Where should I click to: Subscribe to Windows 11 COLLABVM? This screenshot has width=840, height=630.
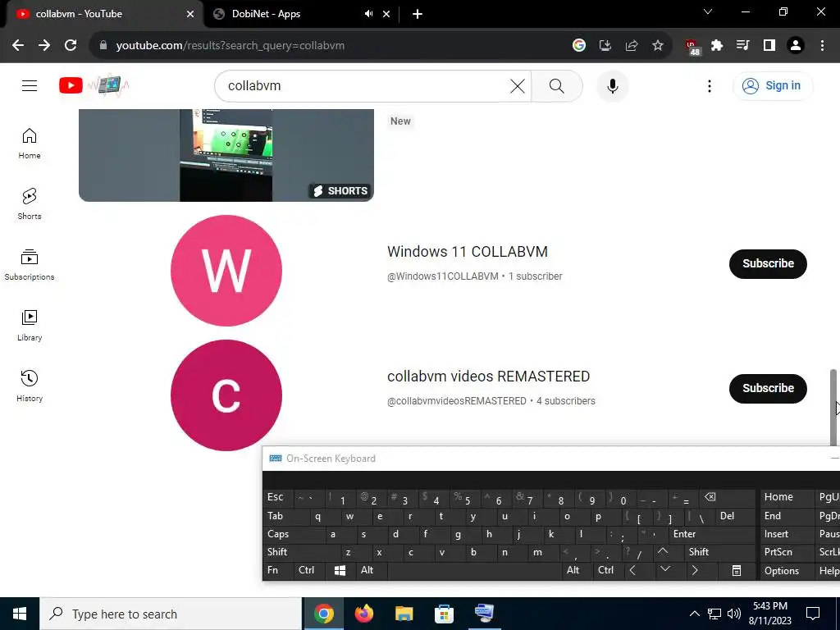tap(768, 263)
